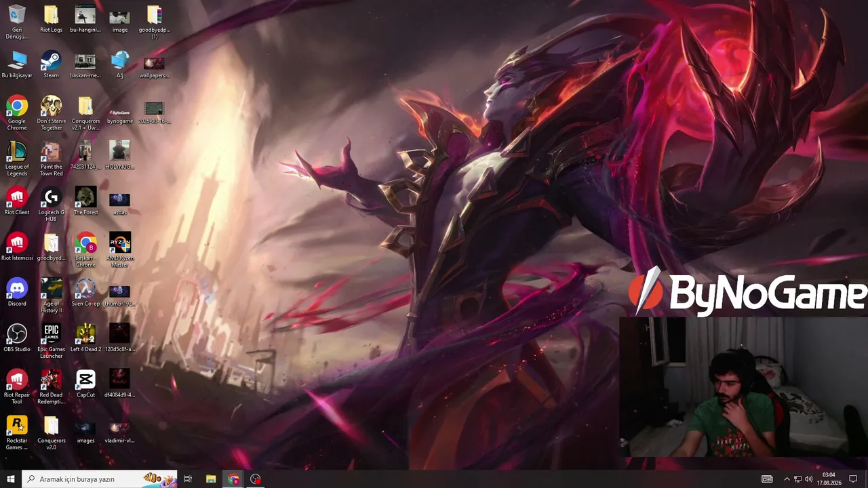Select the file named images on desktop
This screenshot has height=488, width=868.
(x=85, y=428)
